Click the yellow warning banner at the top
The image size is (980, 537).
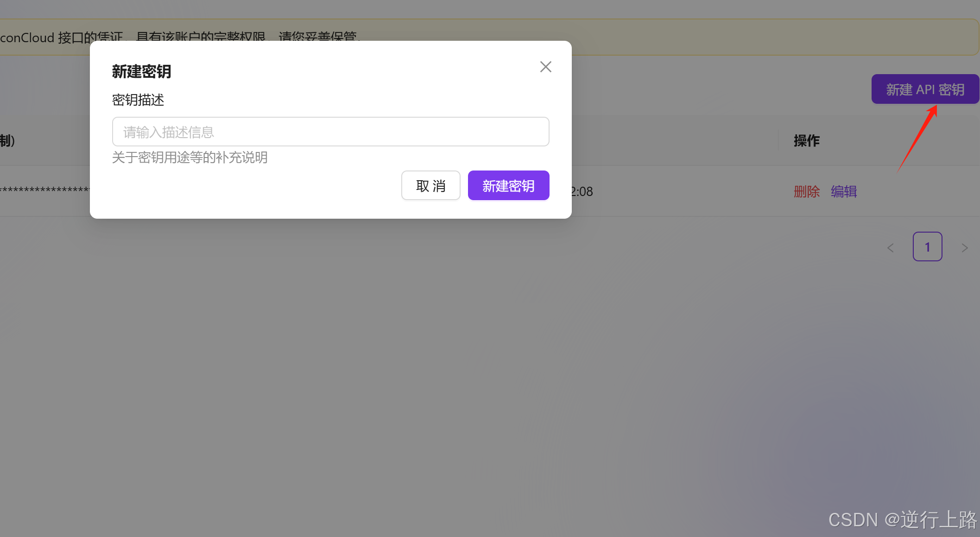(x=741, y=37)
